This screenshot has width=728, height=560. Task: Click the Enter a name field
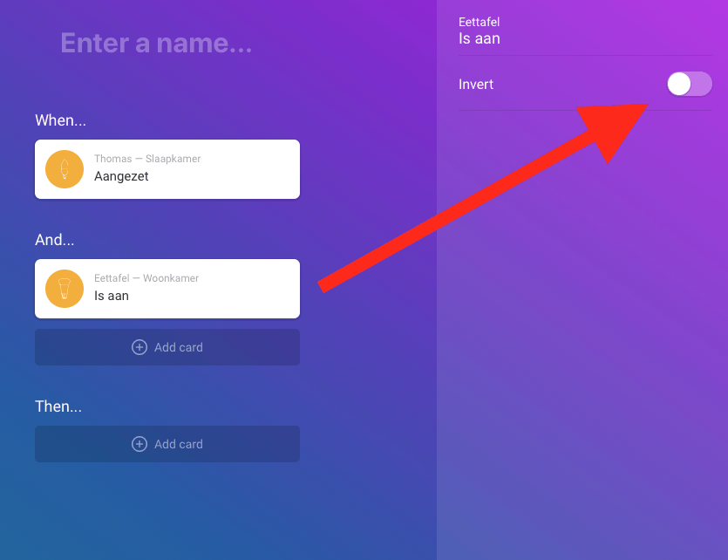[156, 43]
